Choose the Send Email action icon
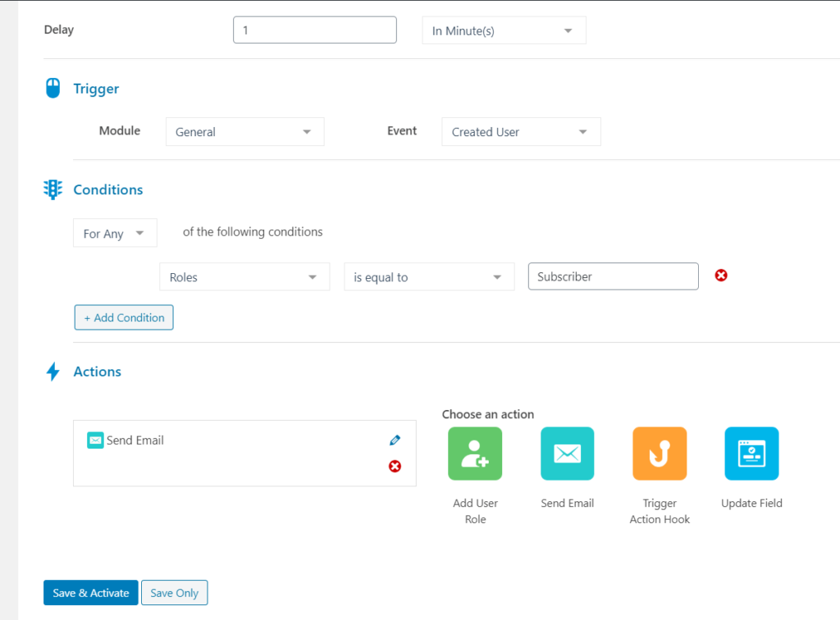The image size is (840, 620). click(x=568, y=454)
